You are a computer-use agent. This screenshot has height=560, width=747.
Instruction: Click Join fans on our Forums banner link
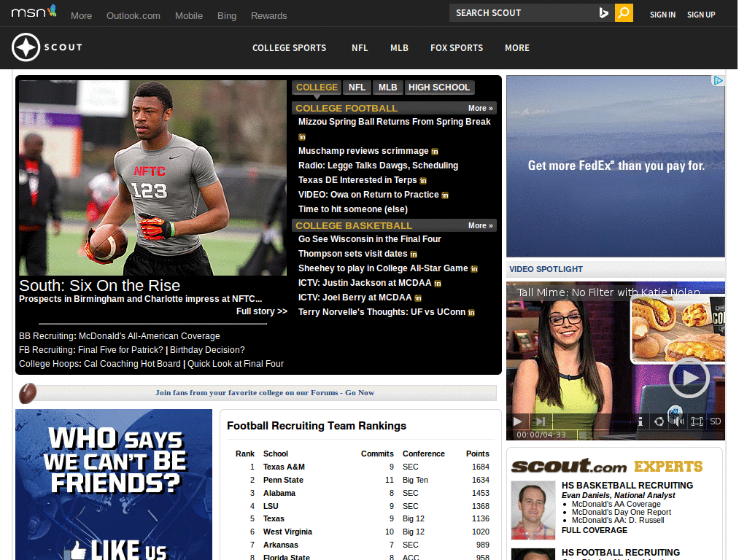tap(265, 393)
